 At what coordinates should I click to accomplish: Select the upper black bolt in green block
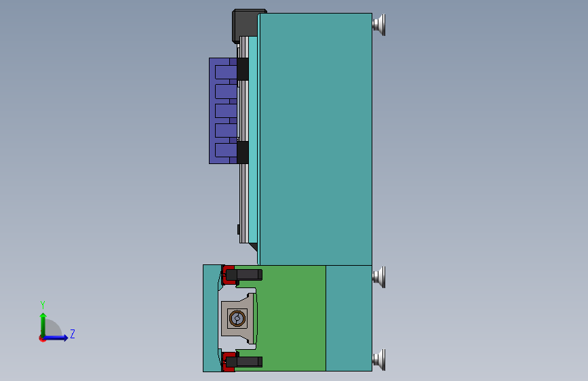(244, 275)
